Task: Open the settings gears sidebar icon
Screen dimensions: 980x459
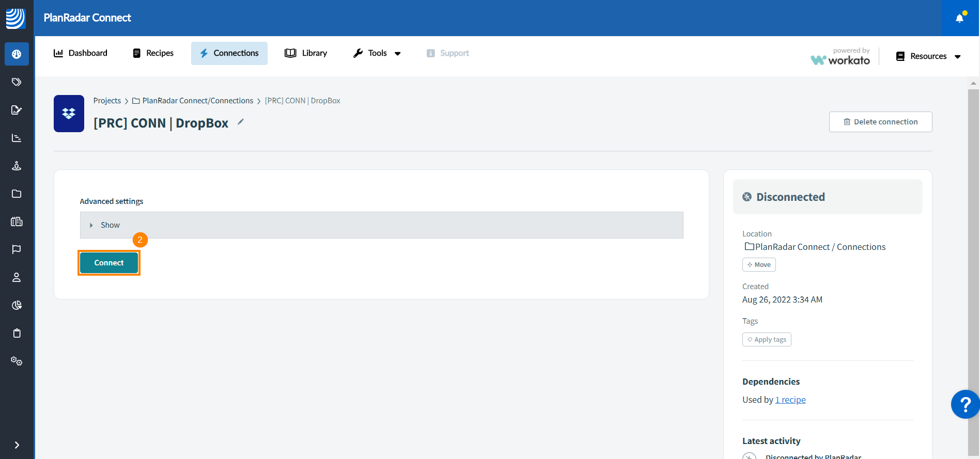Action: [x=17, y=361]
